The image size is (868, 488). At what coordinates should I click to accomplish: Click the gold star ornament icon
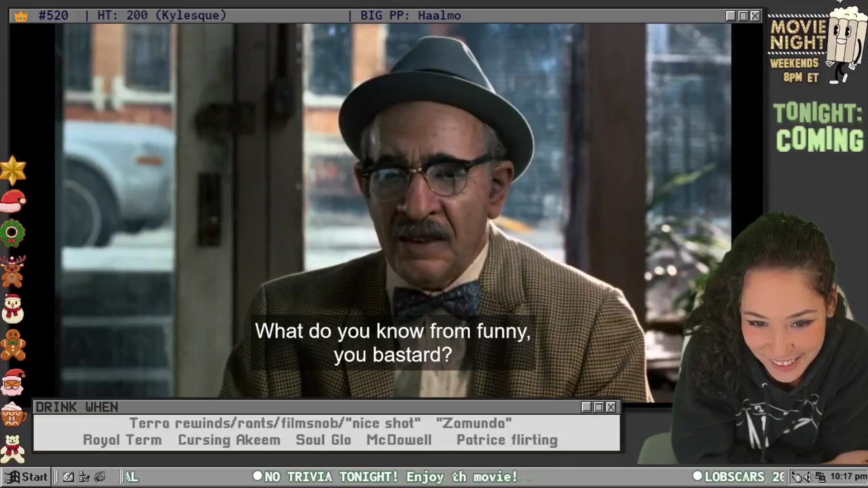(13, 170)
